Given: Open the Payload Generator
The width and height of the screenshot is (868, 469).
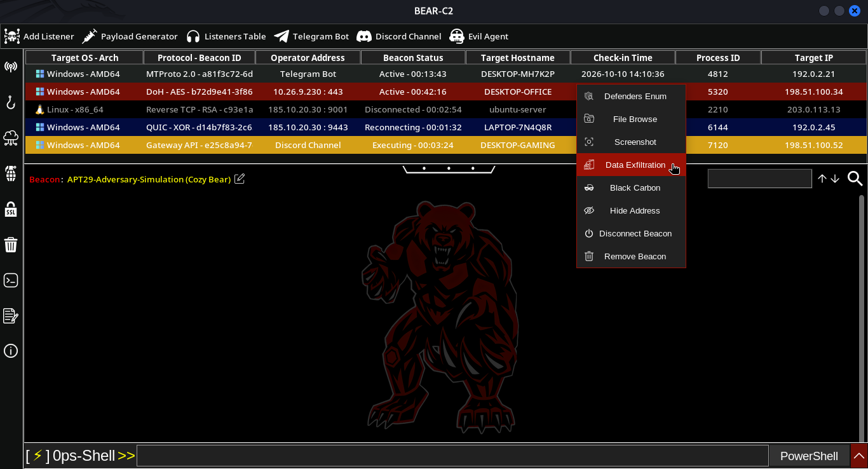Looking at the screenshot, I should 130,36.
